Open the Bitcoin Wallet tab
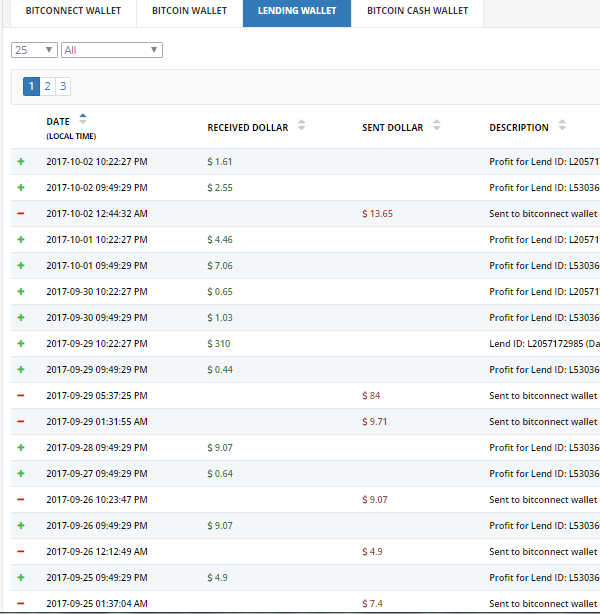The height and width of the screenshot is (614, 600). (190, 11)
